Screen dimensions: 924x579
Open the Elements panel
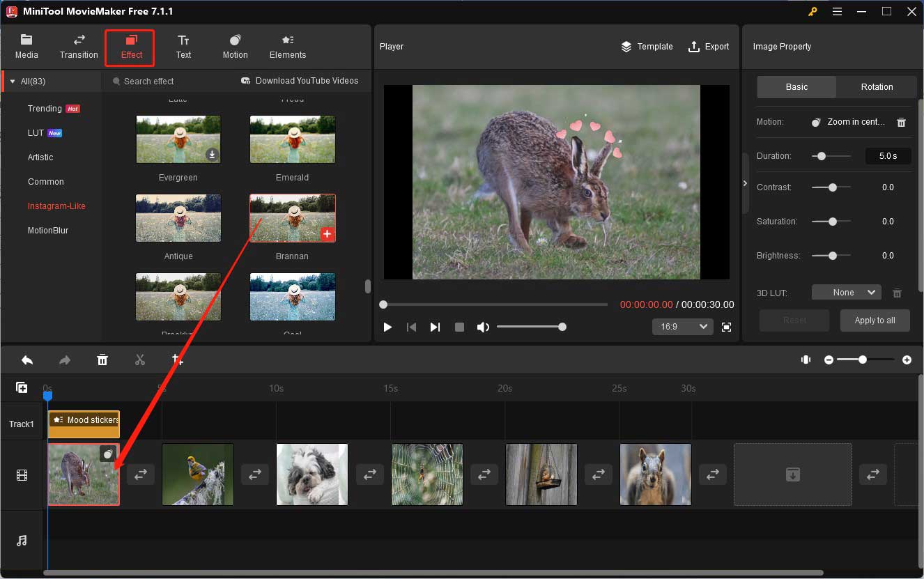(x=287, y=46)
